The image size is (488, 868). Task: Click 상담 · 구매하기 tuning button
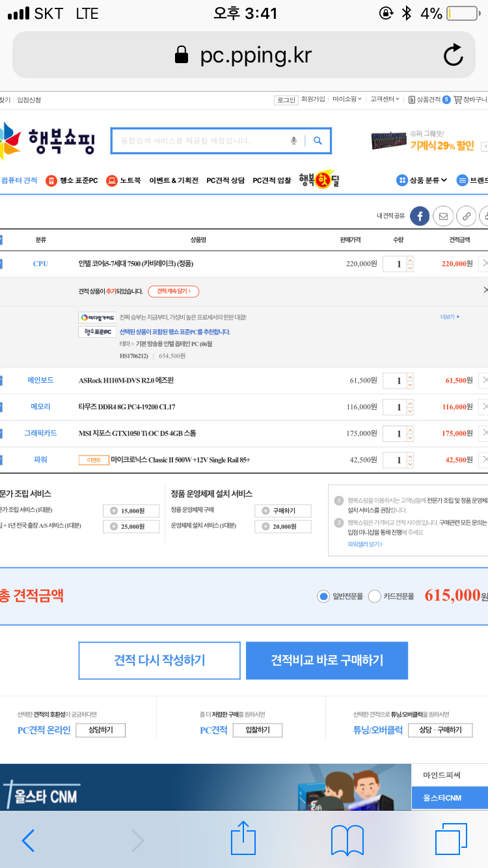pos(441,730)
